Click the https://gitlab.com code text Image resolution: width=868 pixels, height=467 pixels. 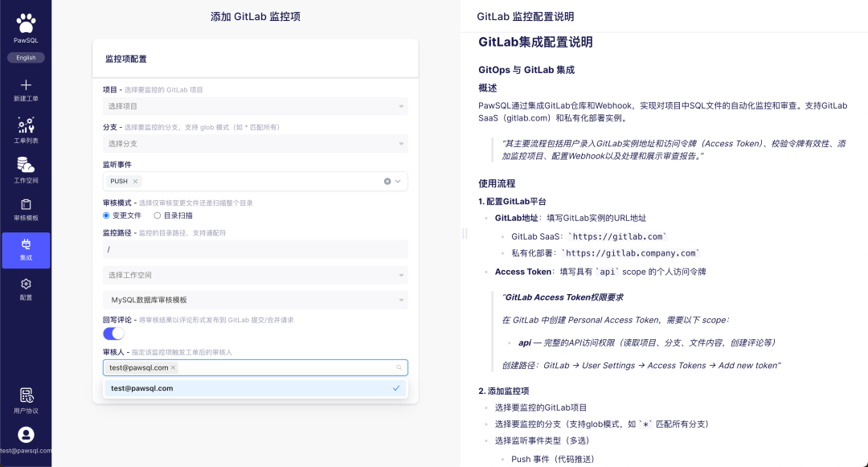click(x=618, y=236)
